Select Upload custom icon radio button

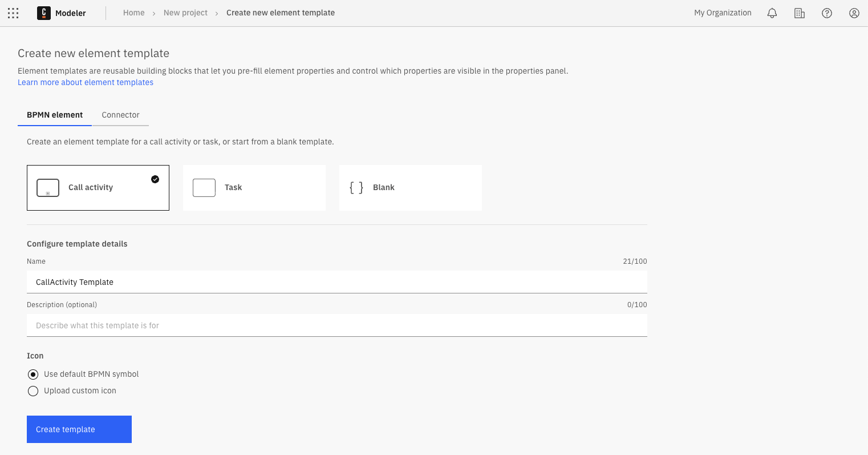point(33,391)
